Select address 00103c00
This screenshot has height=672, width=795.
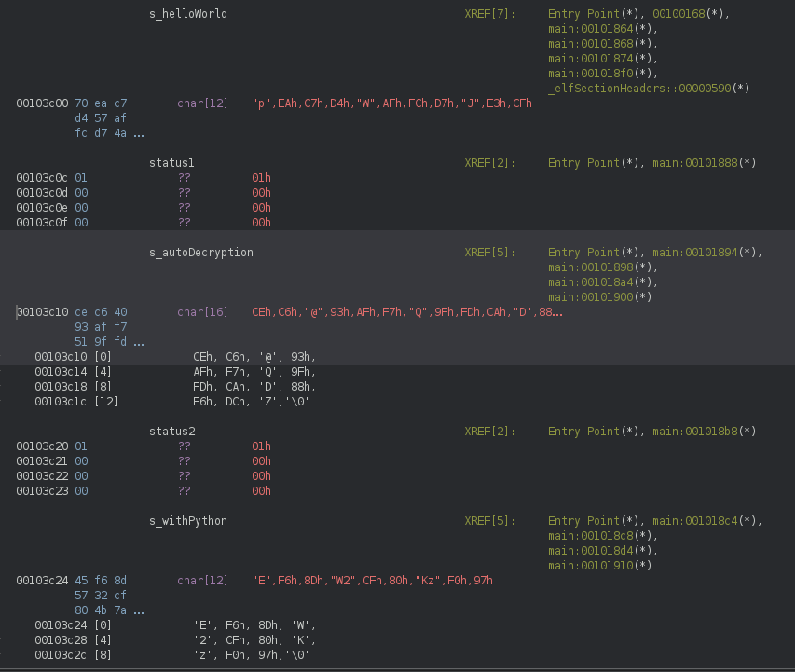click(42, 103)
